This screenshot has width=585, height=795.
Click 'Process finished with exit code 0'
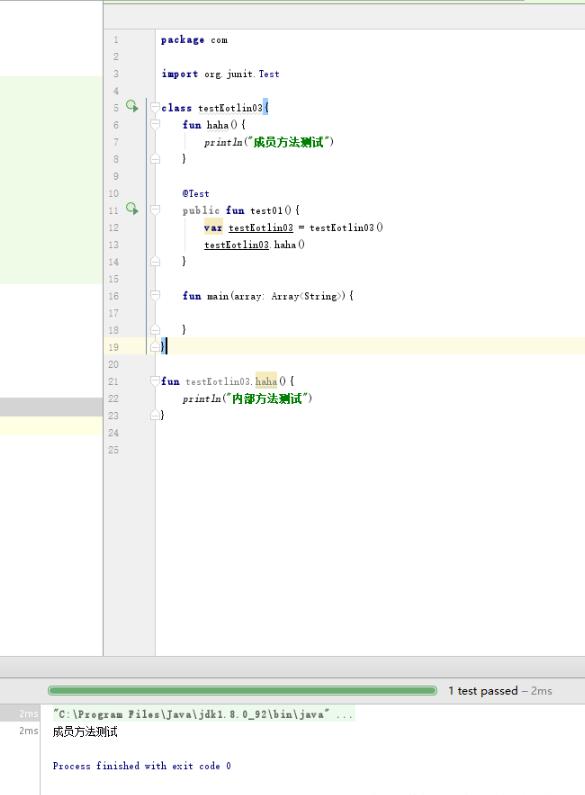pyautogui.click(x=142, y=766)
